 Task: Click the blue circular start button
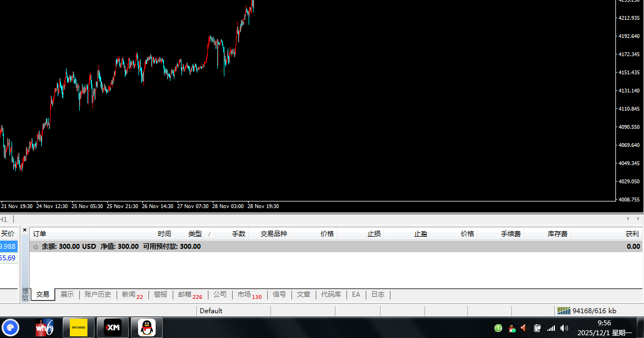[10, 328]
